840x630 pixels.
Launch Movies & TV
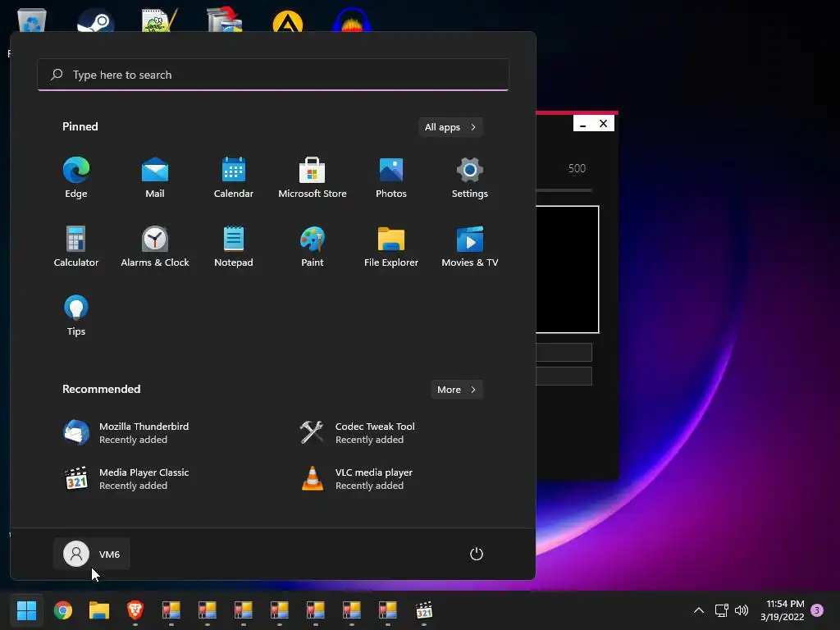[470, 246]
